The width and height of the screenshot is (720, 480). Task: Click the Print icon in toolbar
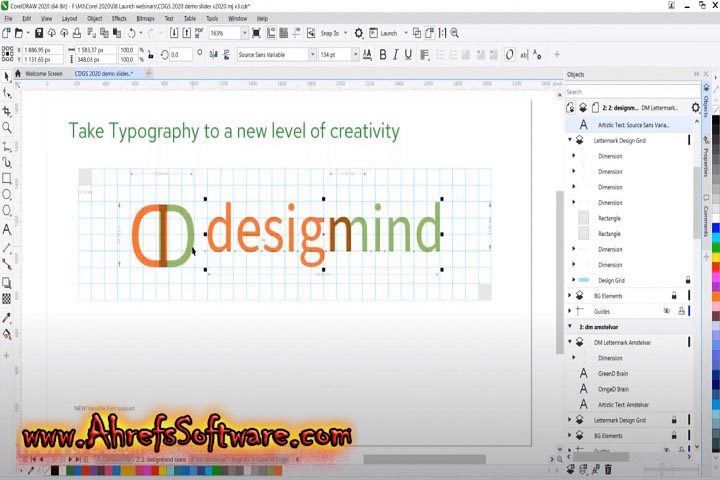click(77, 33)
